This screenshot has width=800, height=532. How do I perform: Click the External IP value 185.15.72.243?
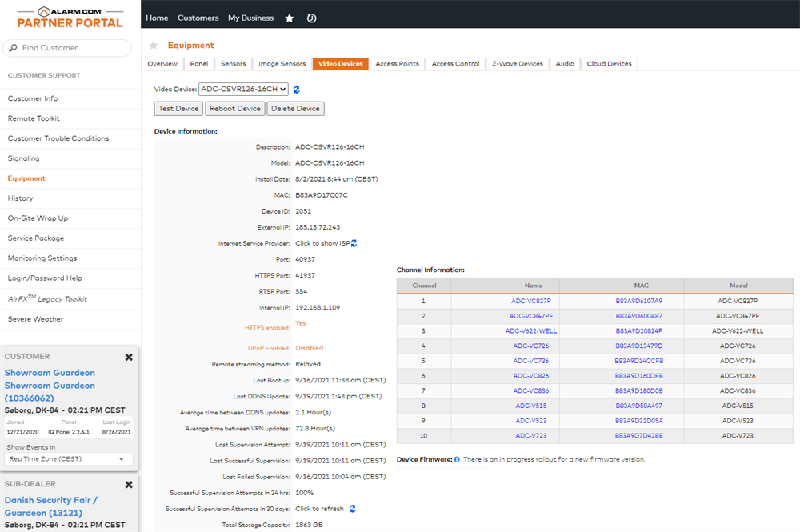318,227
